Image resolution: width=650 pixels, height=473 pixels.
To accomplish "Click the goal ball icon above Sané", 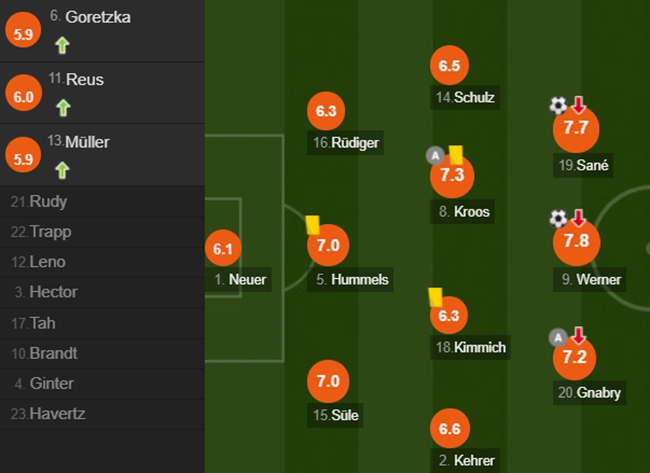I will click(x=558, y=105).
